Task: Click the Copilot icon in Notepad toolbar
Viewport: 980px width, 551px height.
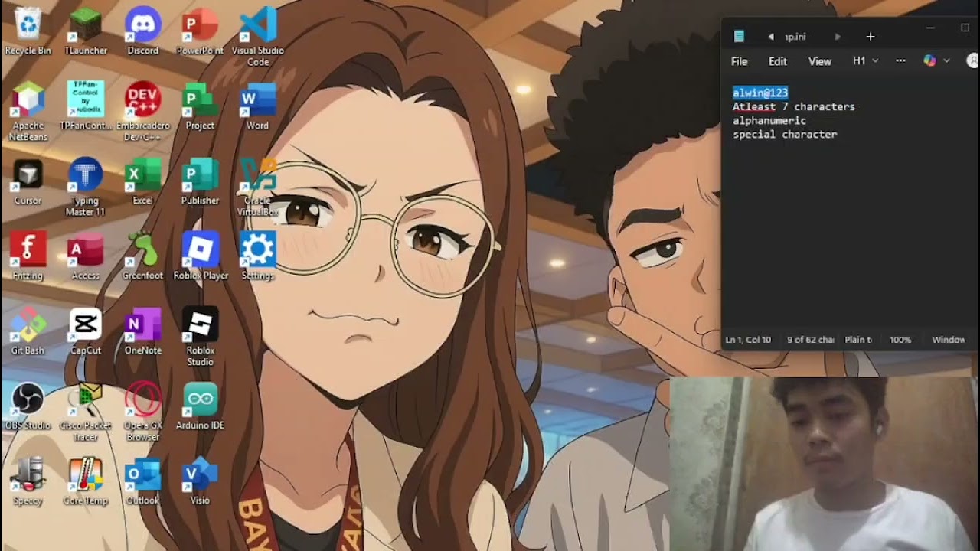Action: coord(929,61)
